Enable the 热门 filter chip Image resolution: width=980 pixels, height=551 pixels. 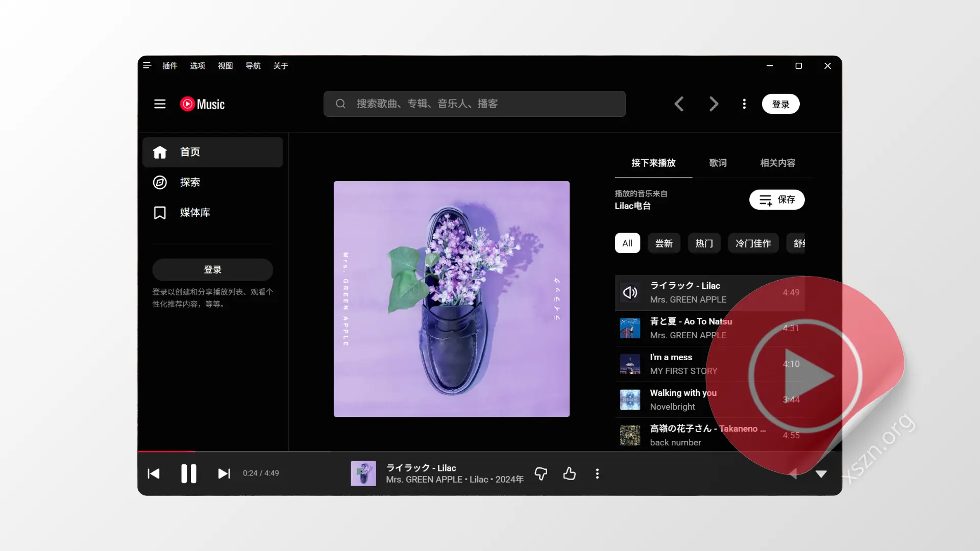tap(704, 243)
